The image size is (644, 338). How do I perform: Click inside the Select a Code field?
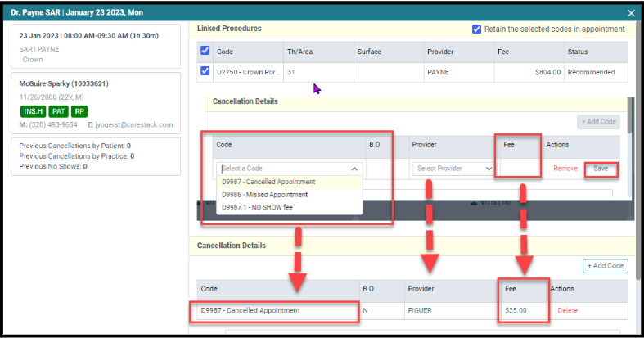pos(283,169)
